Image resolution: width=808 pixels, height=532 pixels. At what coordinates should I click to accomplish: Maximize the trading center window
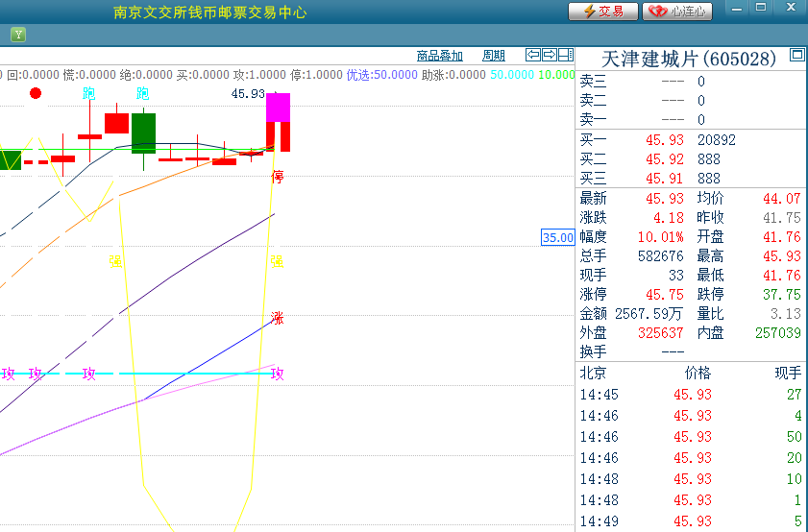(761, 8)
